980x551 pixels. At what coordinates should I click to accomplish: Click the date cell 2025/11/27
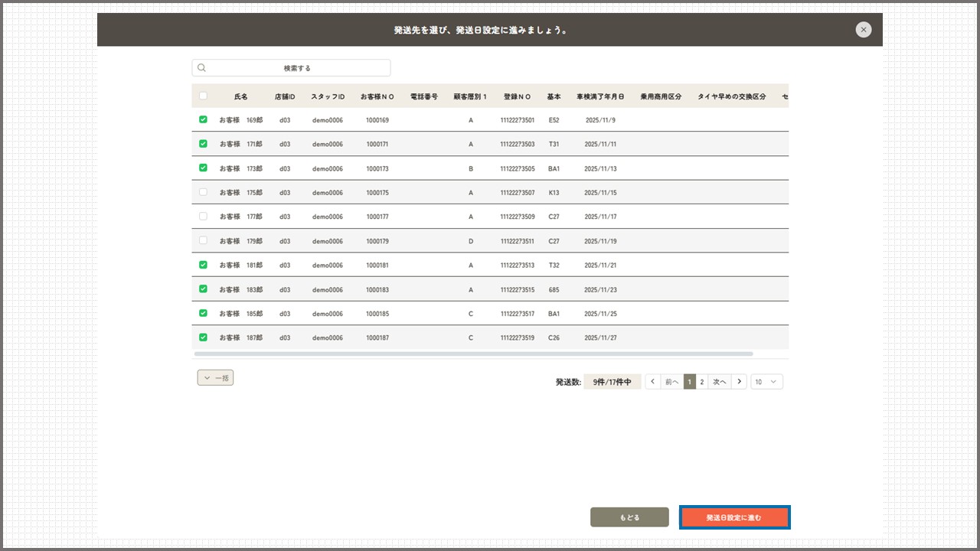[x=600, y=337]
